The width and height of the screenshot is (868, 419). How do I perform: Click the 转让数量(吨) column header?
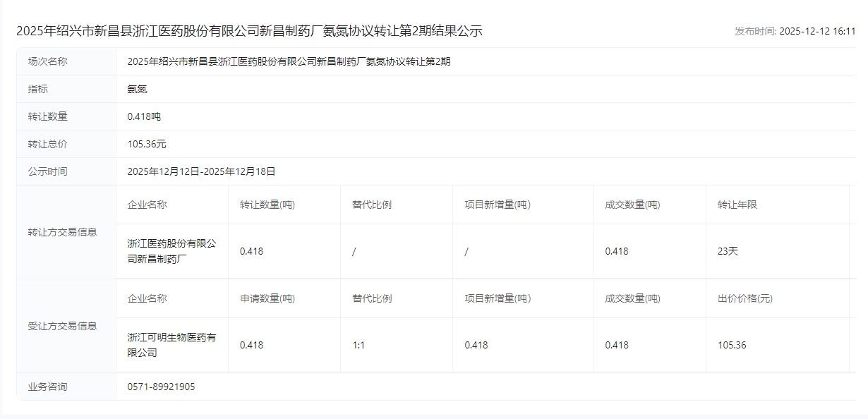(267, 205)
